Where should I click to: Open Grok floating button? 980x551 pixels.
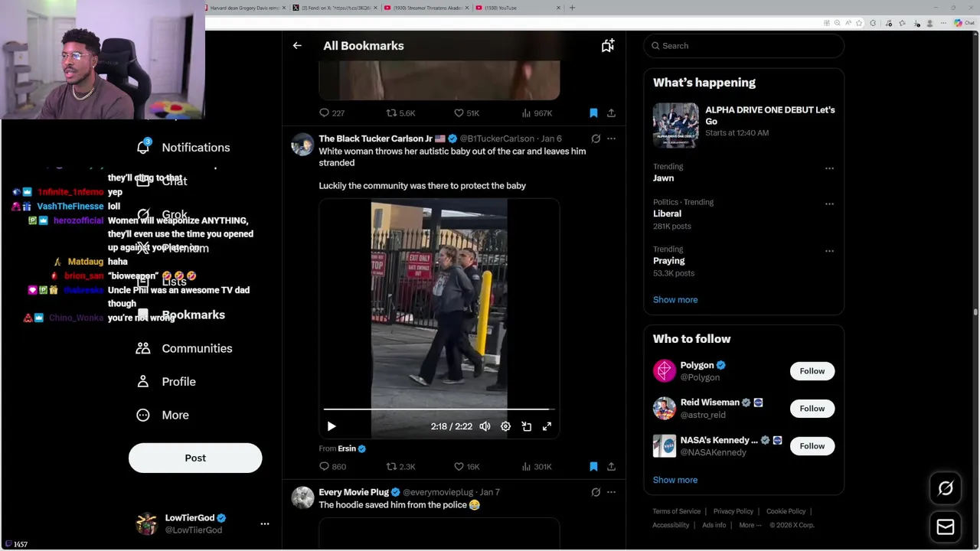coord(946,488)
